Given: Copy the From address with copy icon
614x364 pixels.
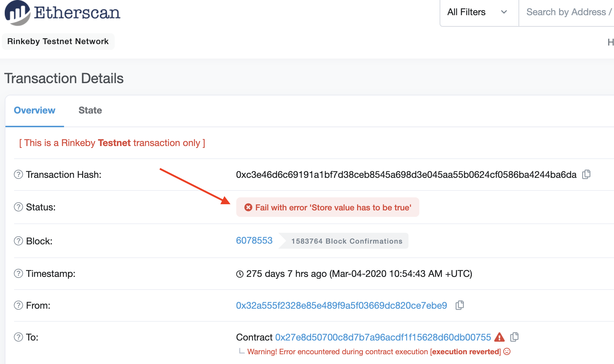Looking at the screenshot, I should click(x=460, y=305).
